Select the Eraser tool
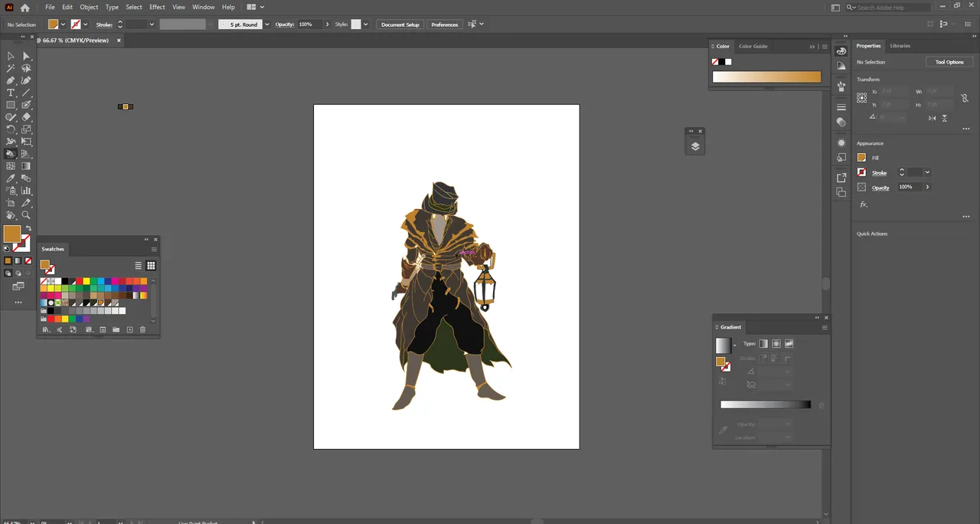Screen dimensions: 980x524 pyautogui.click(x=26, y=117)
